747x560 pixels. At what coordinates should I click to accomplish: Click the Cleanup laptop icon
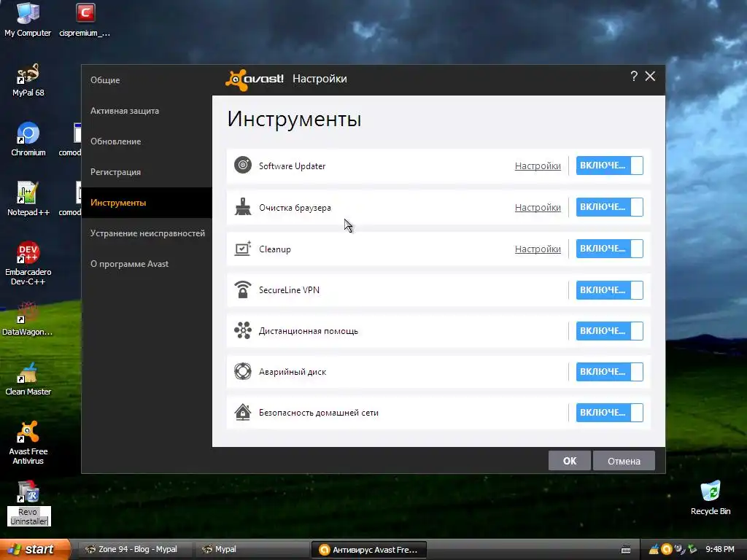242,249
